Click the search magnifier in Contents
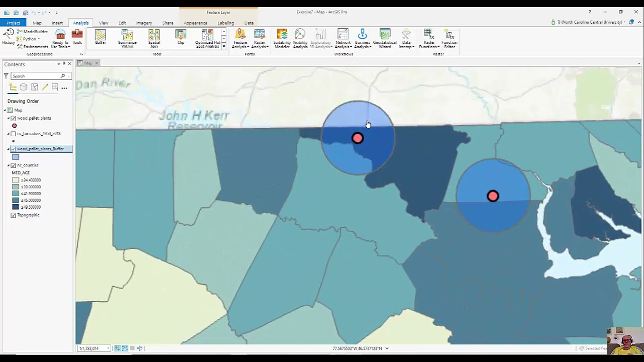The height and width of the screenshot is (362, 644). 63,76
